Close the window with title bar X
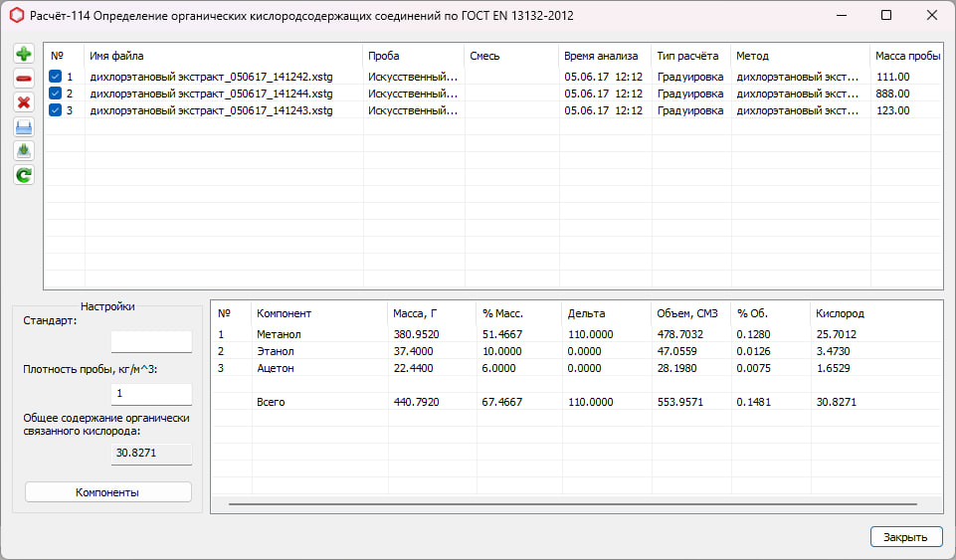The height and width of the screenshot is (560, 956). tap(931, 15)
